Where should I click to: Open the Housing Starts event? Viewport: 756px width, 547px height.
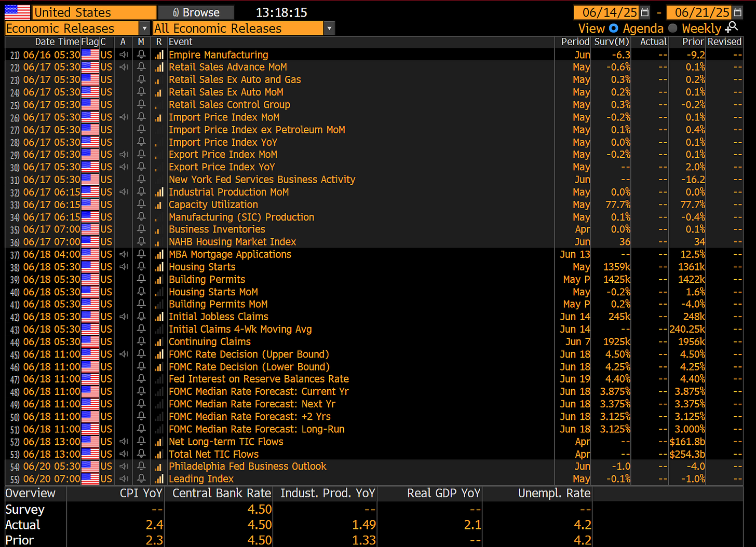coord(202,267)
